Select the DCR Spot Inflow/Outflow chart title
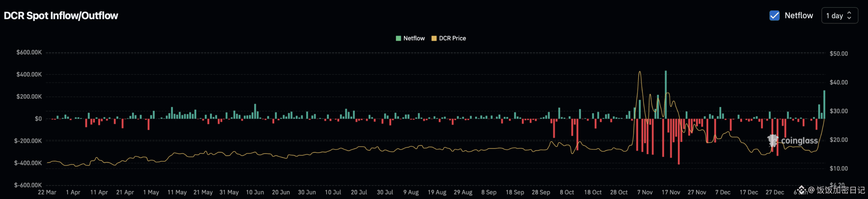The image size is (868, 199). pyautogui.click(x=61, y=16)
